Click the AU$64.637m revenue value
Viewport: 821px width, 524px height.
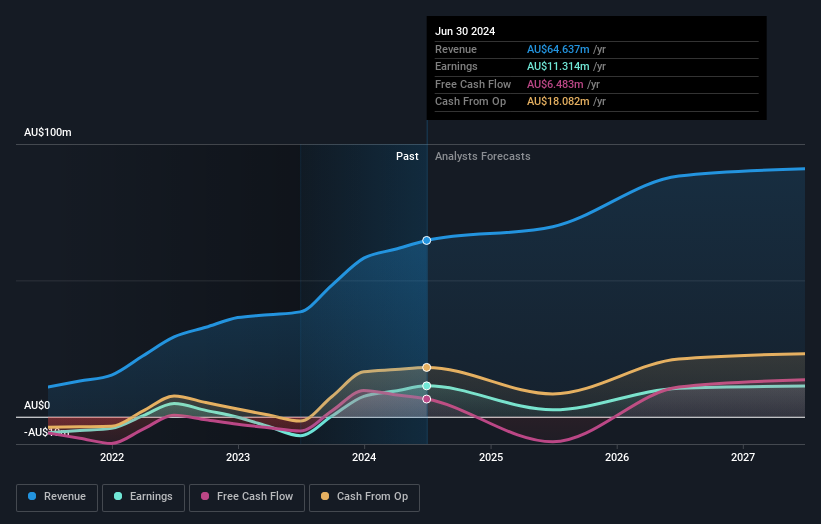click(558, 49)
